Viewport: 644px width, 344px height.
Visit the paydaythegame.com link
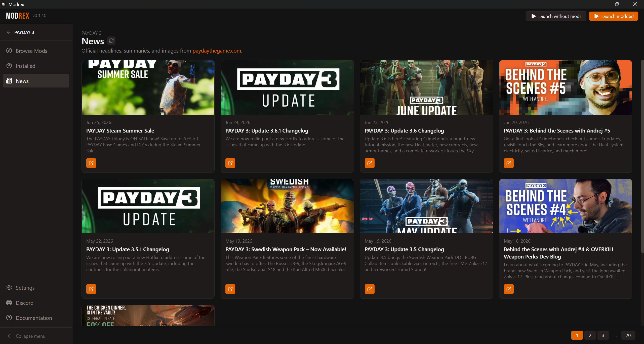217,51
